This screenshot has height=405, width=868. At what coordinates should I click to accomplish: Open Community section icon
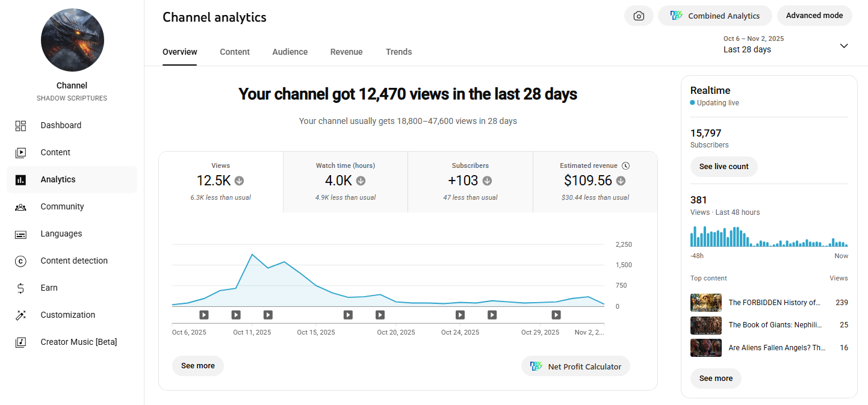click(20, 207)
